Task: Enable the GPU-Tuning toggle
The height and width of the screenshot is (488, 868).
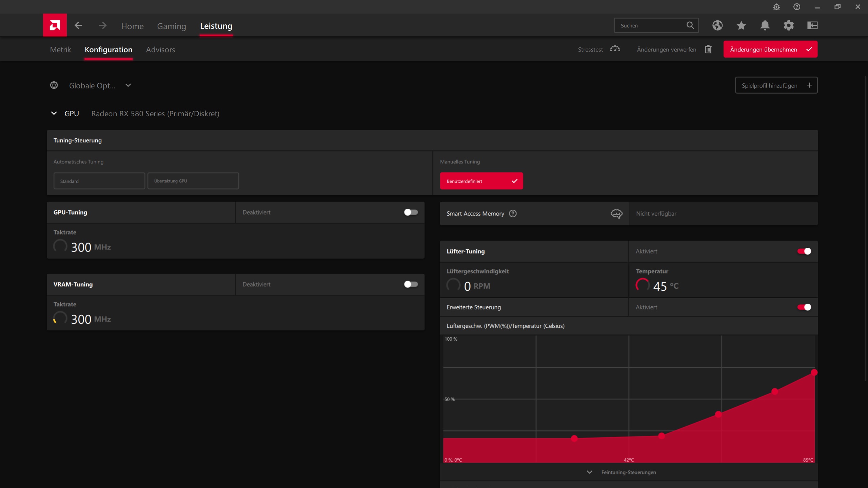Action: click(411, 212)
